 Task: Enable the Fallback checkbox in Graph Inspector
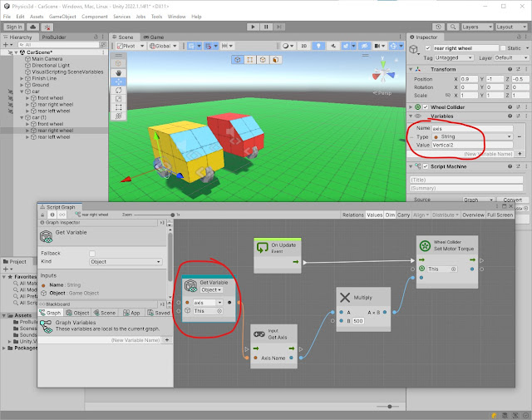click(x=92, y=254)
